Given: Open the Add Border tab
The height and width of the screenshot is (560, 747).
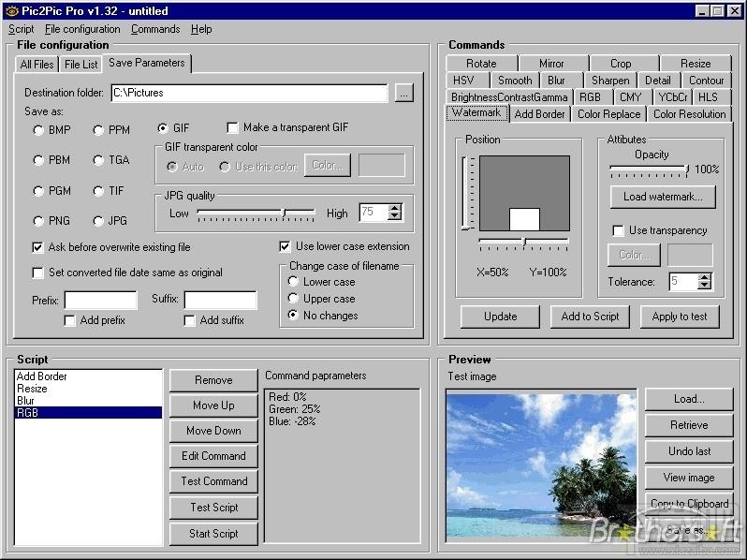Looking at the screenshot, I should click(x=539, y=114).
